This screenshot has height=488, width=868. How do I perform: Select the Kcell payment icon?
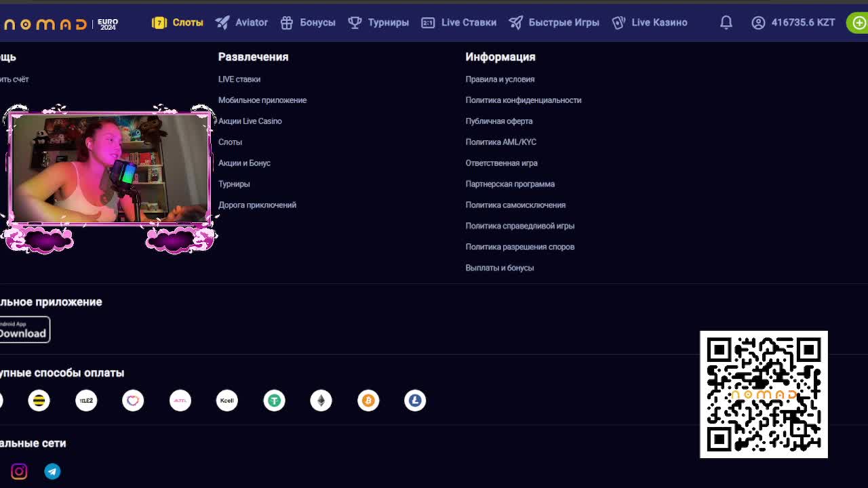click(x=227, y=401)
